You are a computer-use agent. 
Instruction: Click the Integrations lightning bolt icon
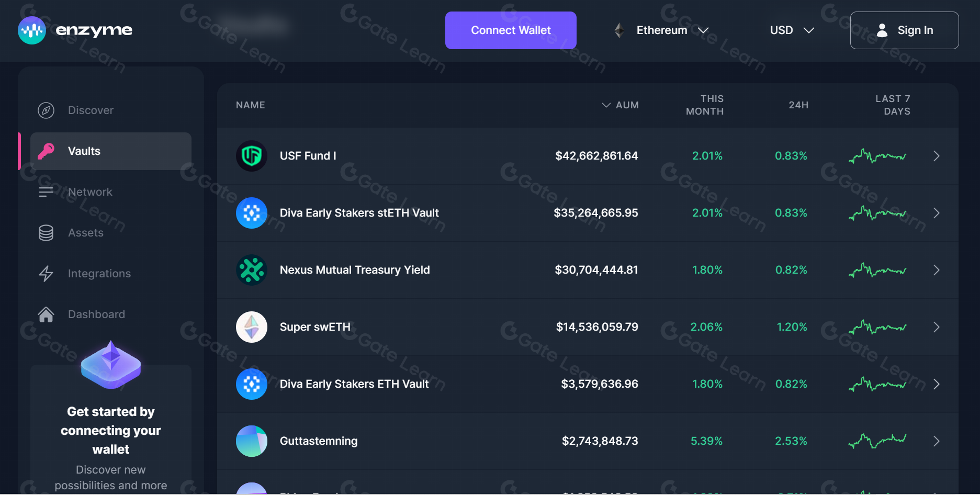point(46,274)
